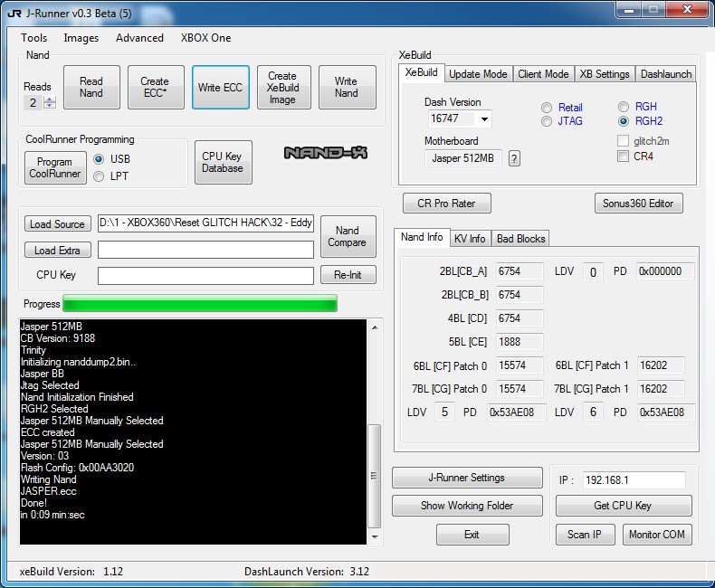The image size is (715, 588).
Task: Select the XeBuild tab
Action: coord(421,73)
